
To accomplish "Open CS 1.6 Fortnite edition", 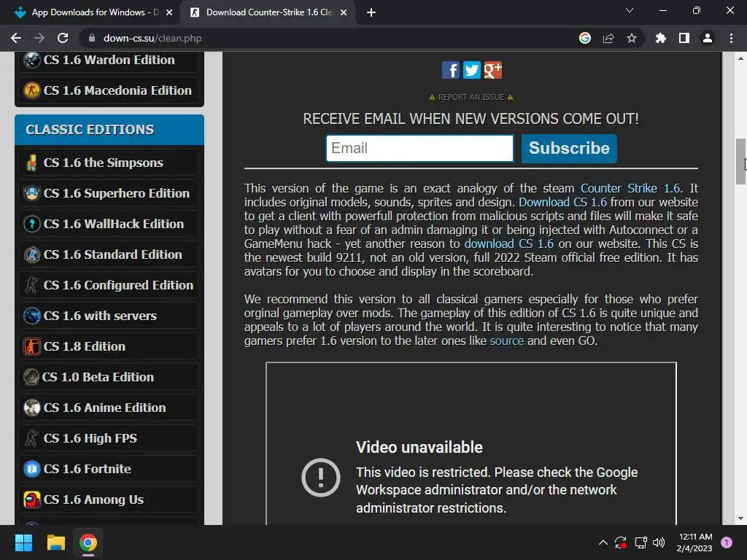I will [x=109, y=469].
